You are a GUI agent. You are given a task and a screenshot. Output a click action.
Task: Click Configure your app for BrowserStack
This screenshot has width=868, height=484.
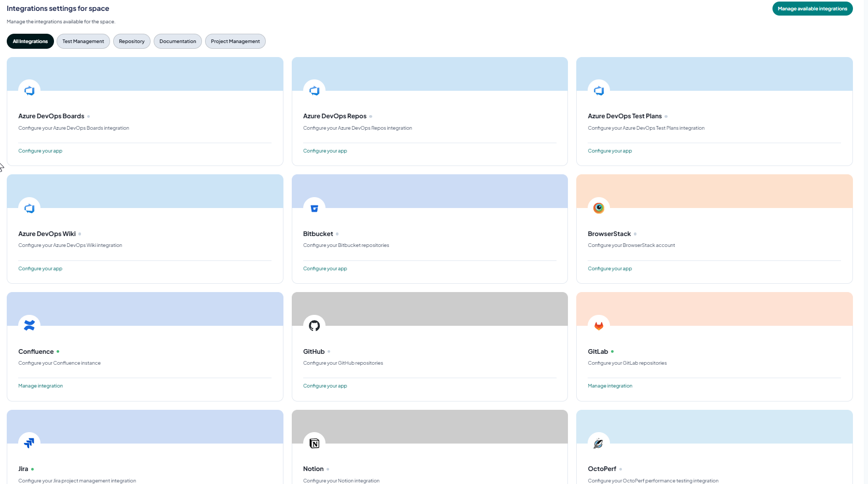[610, 269]
